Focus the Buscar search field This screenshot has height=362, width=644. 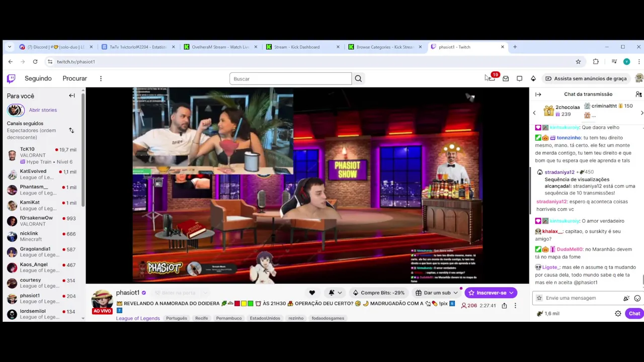tap(290, 78)
